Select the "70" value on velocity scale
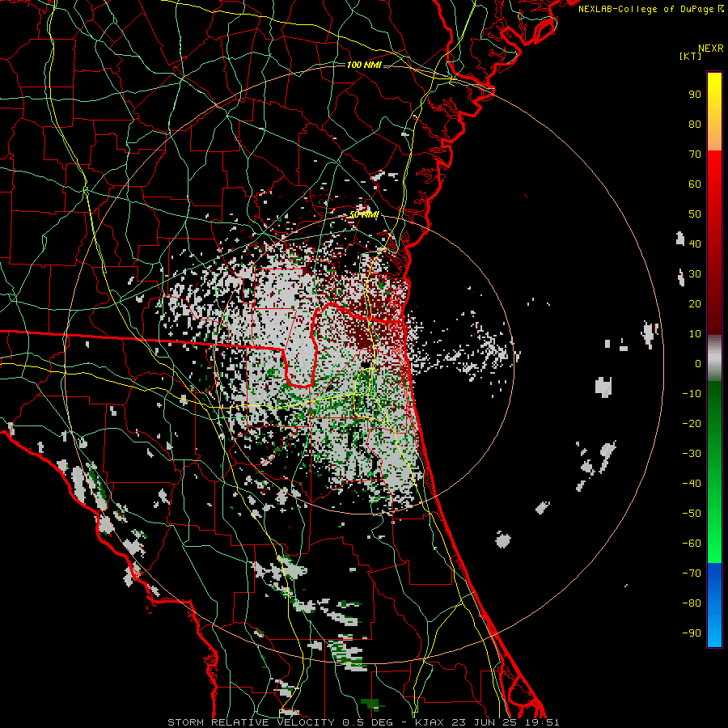Viewport: 728px width, 728px height. 695,154
